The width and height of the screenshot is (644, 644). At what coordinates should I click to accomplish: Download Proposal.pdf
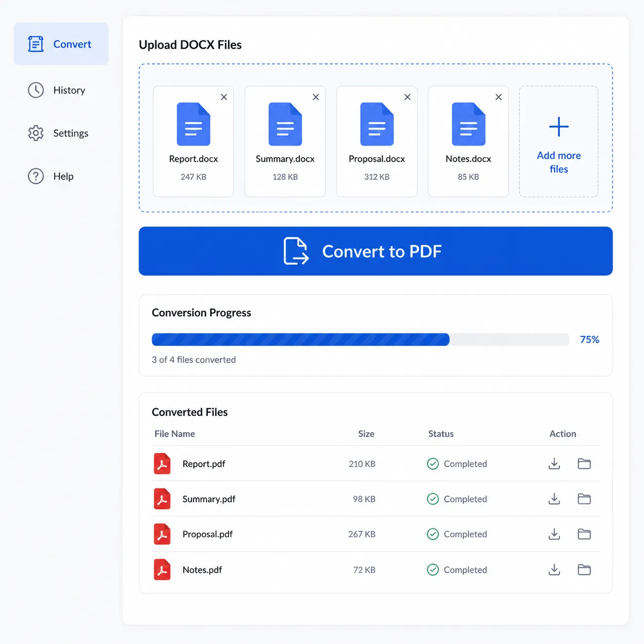[x=554, y=534]
